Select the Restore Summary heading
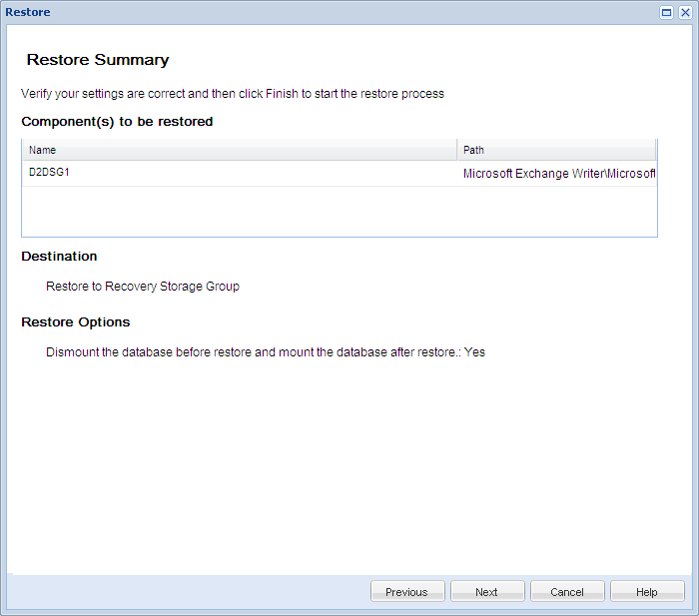The height and width of the screenshot is (616, 699). (x=98, y=60)
